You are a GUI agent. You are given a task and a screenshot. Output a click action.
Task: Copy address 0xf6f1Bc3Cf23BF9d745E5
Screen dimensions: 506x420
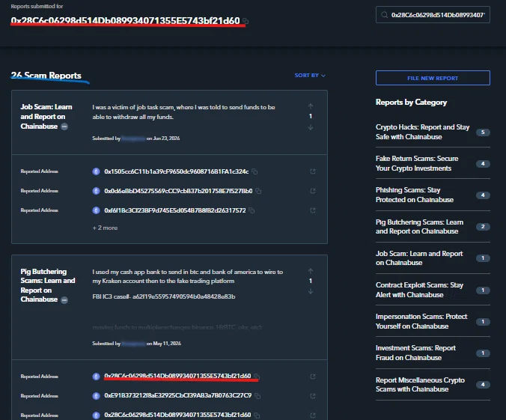252,210
